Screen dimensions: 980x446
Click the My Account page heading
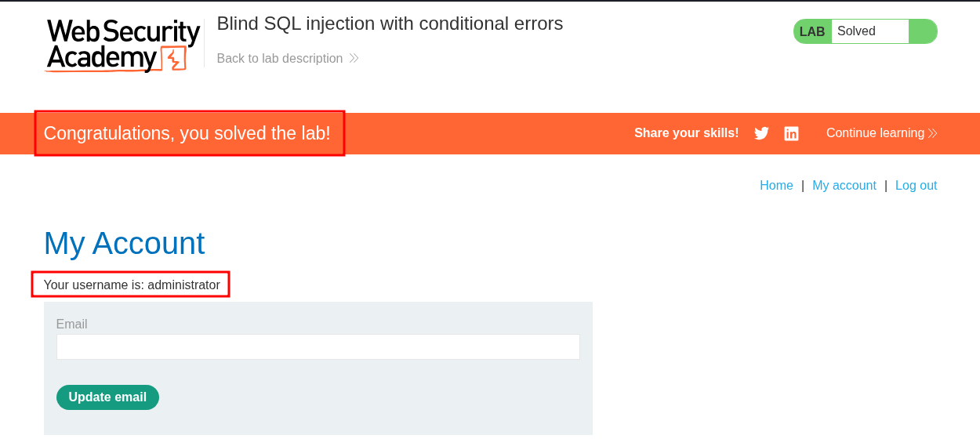tap(124, 243)
